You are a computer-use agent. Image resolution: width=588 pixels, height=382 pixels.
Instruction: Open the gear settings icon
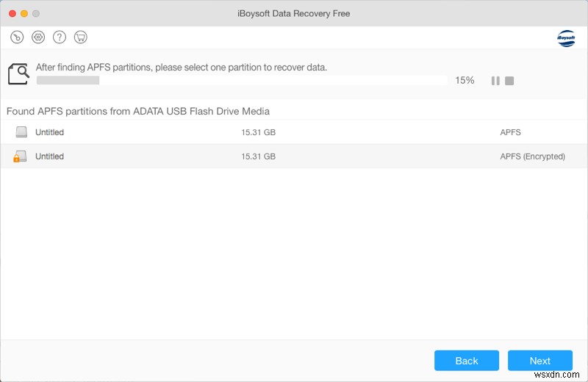tap(38, 37)
